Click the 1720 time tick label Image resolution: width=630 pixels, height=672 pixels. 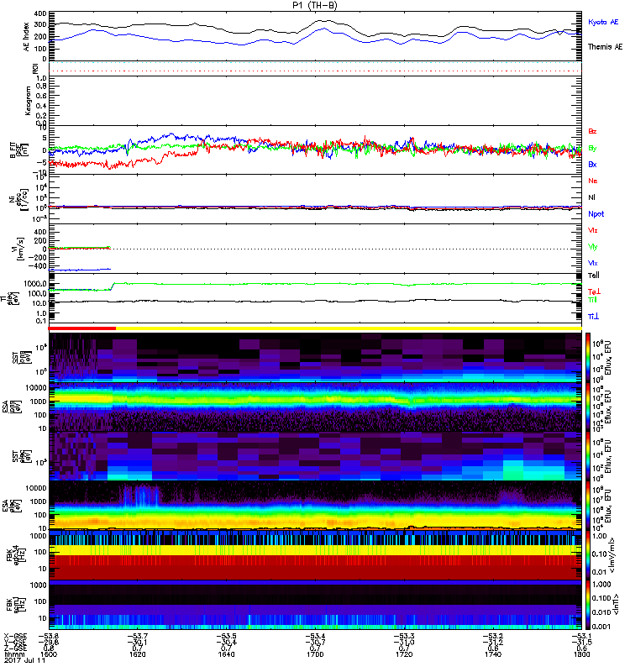(x=404, y=654)
